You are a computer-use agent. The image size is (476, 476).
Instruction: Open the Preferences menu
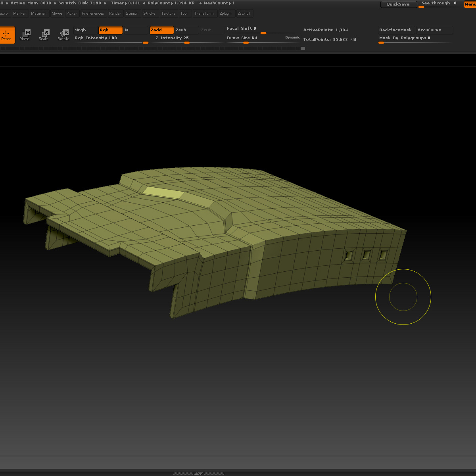(x=93, y=13)
